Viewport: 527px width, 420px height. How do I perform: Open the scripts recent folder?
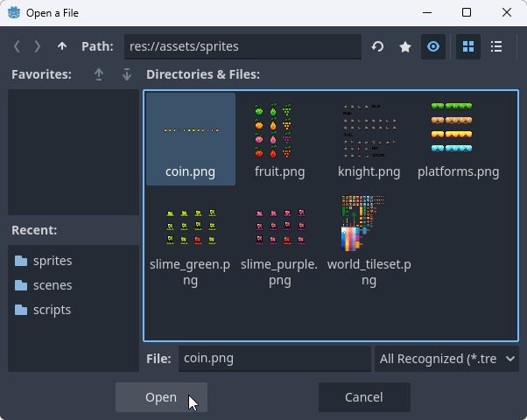(x=53, y=310)
